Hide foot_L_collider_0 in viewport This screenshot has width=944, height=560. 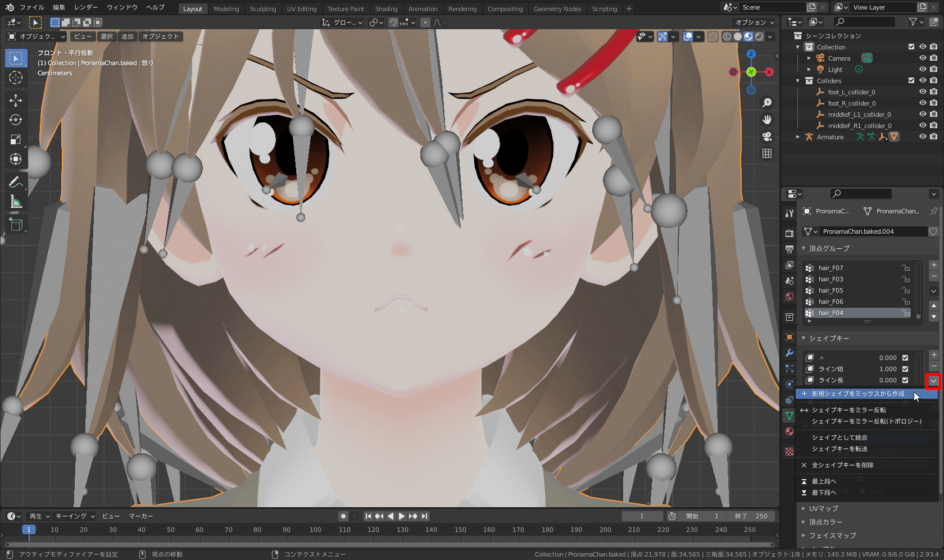(x=923, y=92)
